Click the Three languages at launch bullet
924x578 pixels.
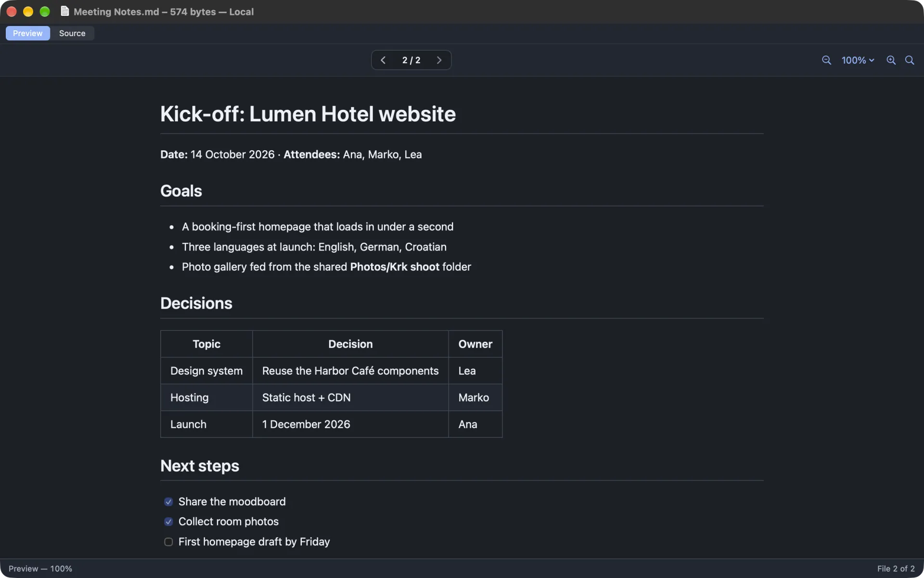(x=314, y=247)
